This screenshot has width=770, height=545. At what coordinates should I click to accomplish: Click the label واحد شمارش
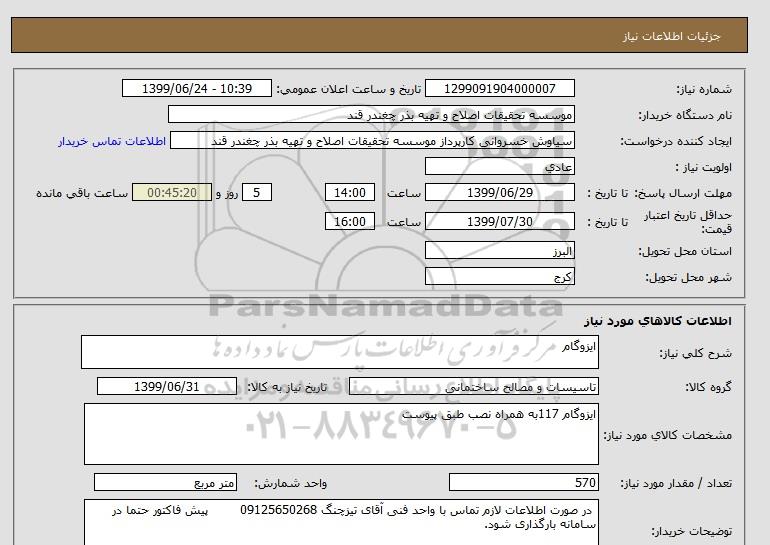pos(291,484)
